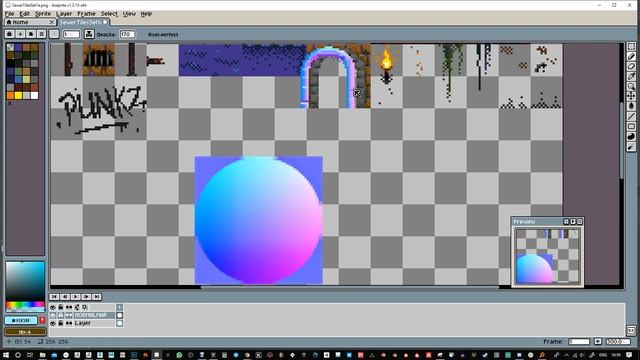Hide the bottom Layer layer

53,323
